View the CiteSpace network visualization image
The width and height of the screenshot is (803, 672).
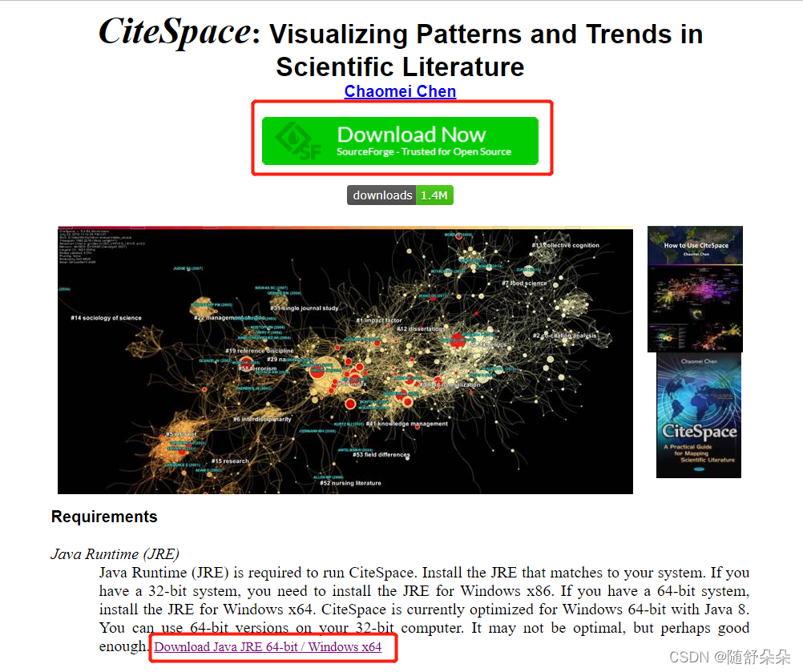point(345,360)
